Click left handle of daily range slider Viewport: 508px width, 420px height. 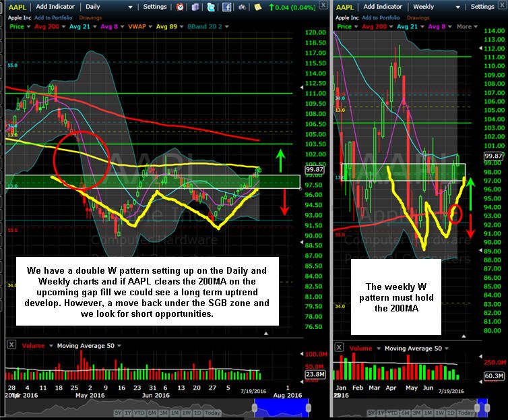pos(255,407)
